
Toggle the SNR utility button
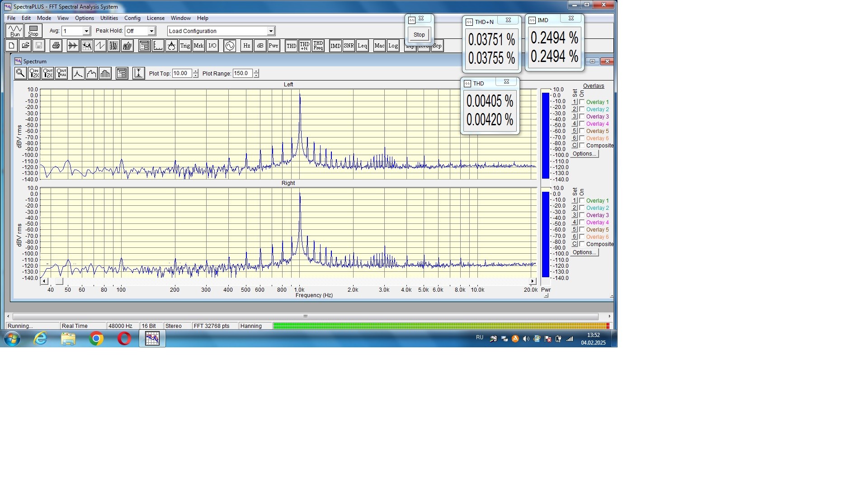coord(349,46)
